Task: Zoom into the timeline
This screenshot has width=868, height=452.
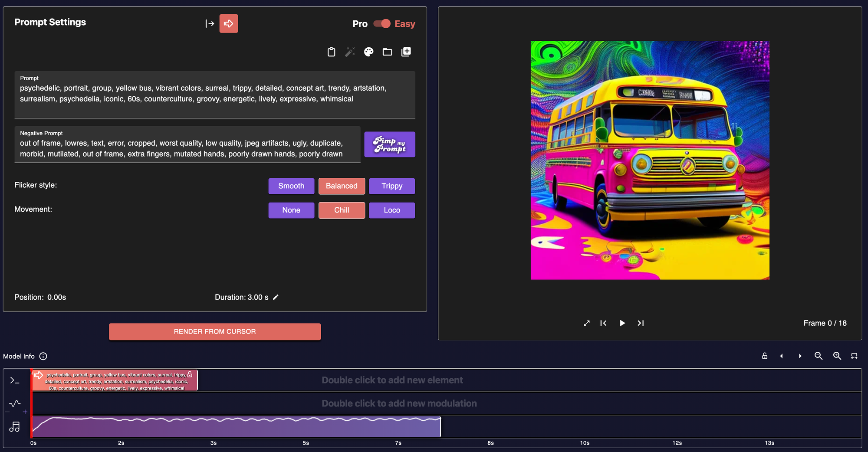Action: click(837, 356)
